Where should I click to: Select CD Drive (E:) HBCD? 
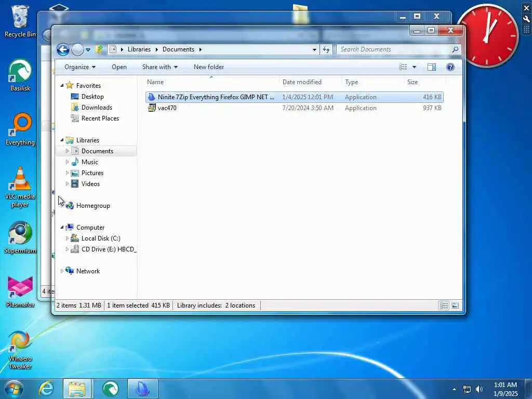(x=109, y=249)
